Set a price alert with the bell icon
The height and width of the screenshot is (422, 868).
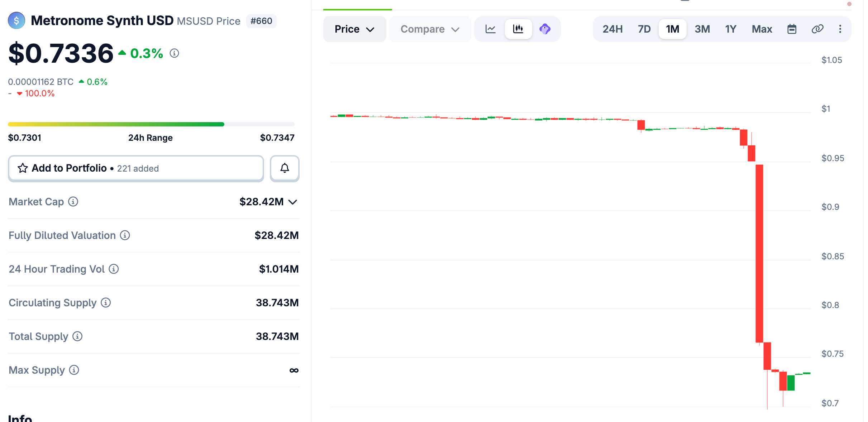pos(285,168)
